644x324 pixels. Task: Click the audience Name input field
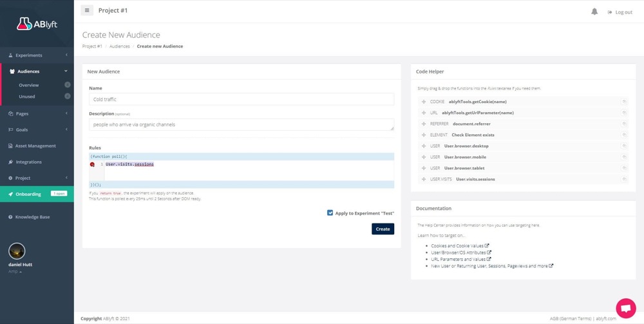tap(241, 99)
